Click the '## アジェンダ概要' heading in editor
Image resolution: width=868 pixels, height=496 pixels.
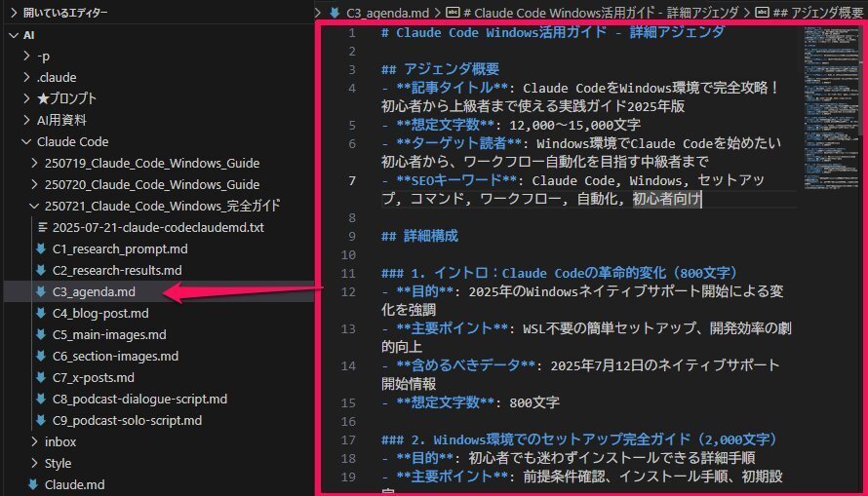point(440,69)
